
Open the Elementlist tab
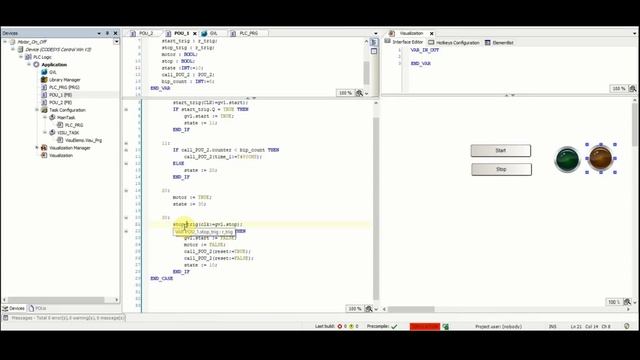(x=499, y=42)
